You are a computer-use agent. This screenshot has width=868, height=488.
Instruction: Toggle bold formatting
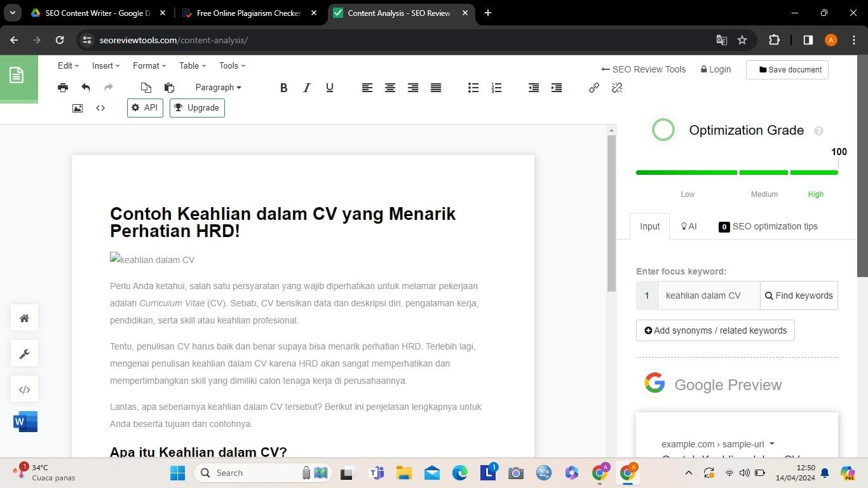tap(284, 88)
